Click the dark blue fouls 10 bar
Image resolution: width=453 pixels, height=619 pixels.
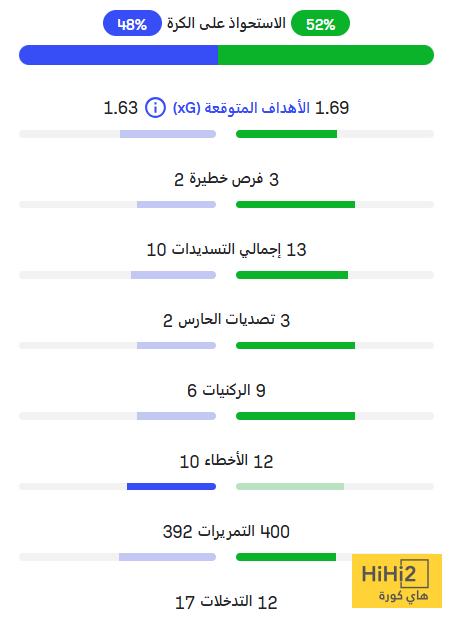(x=171, y=487)
